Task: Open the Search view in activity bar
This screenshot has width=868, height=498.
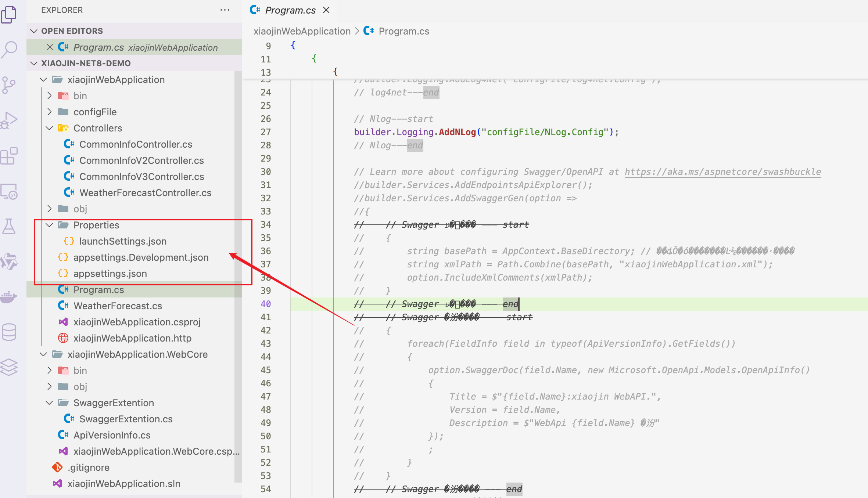Action: [10, 49]
